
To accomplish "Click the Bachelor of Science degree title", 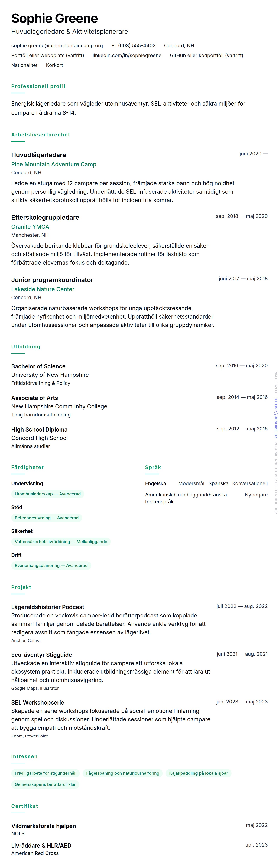I will click(38, 366).
